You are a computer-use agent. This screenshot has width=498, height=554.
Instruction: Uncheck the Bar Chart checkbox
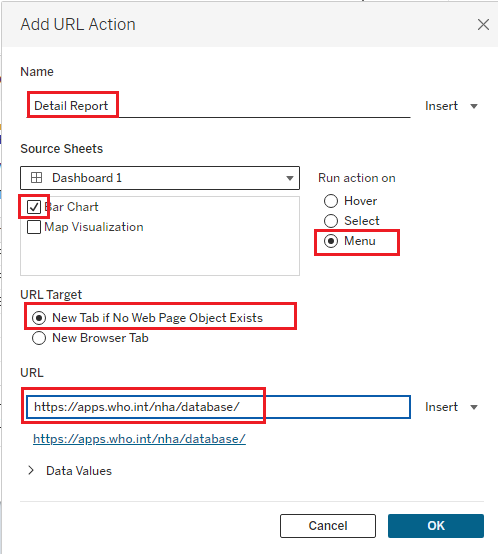pos(34,207)
